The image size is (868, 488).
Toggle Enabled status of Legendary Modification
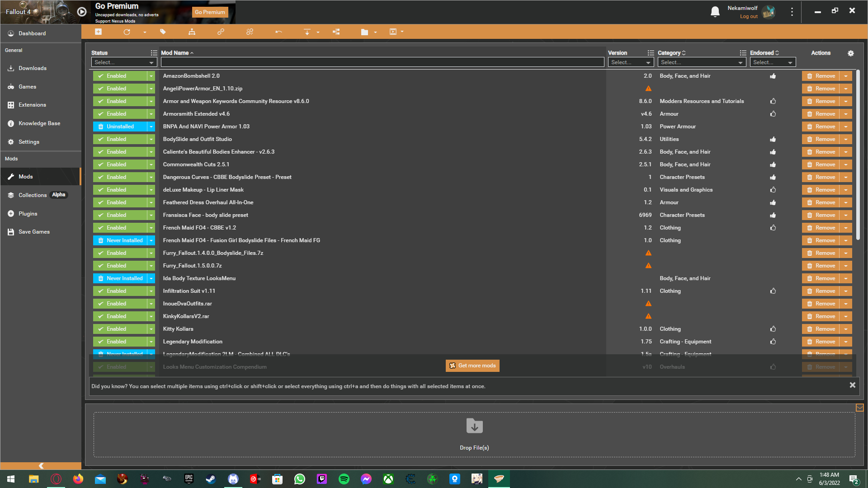(120, 342)
